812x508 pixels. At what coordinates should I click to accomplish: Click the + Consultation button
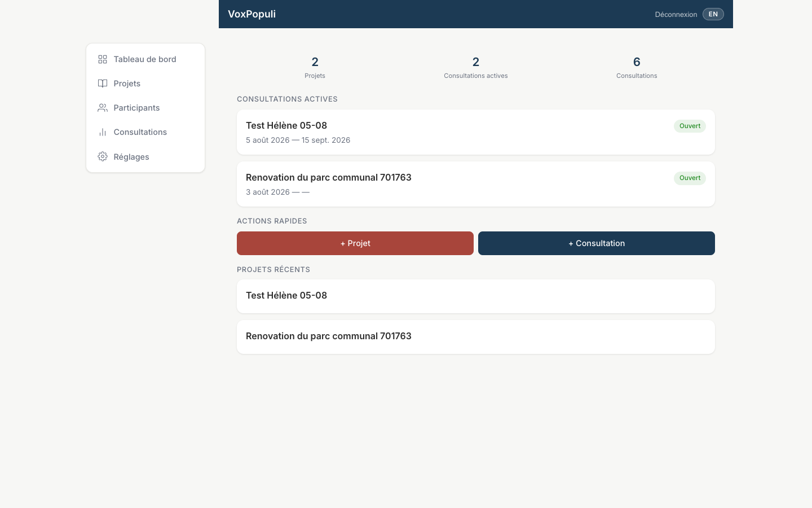coord(597,243)
